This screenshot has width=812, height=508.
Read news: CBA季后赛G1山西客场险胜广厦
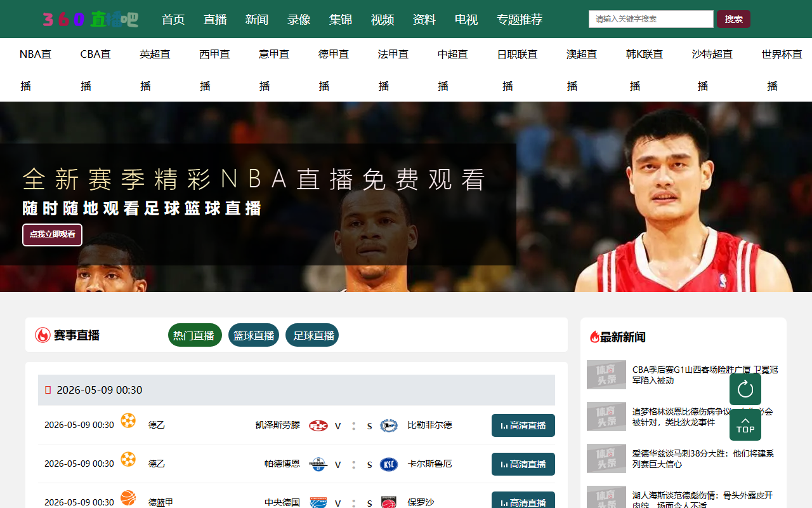point(705,375)
